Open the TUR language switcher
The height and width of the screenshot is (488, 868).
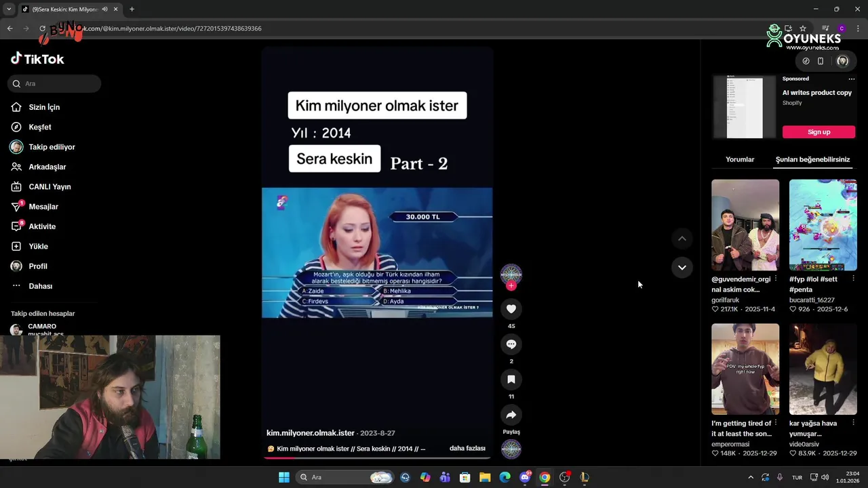(797, 477)
